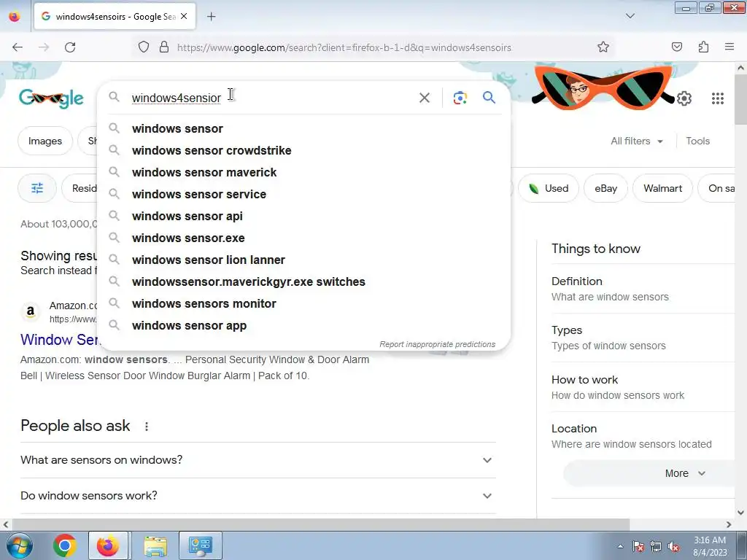
Task: Open network status tray icon
Action: pos(656,547)
